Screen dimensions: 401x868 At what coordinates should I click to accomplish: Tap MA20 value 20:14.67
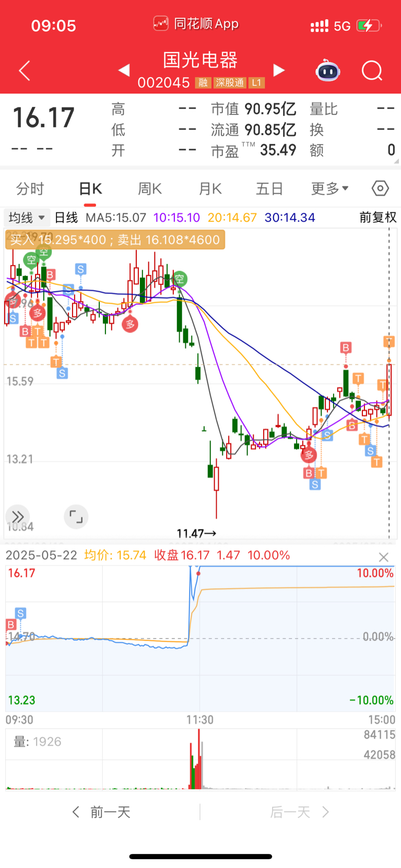tap(232, 217)
